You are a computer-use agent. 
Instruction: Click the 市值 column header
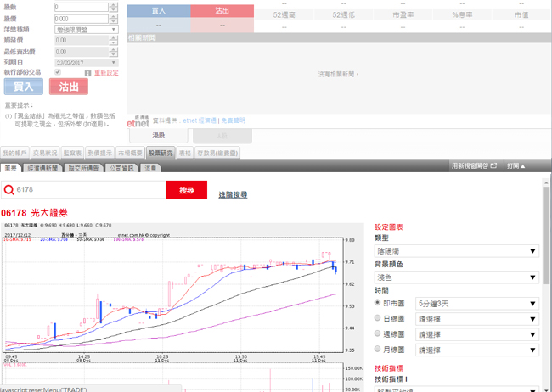(521, 14)
